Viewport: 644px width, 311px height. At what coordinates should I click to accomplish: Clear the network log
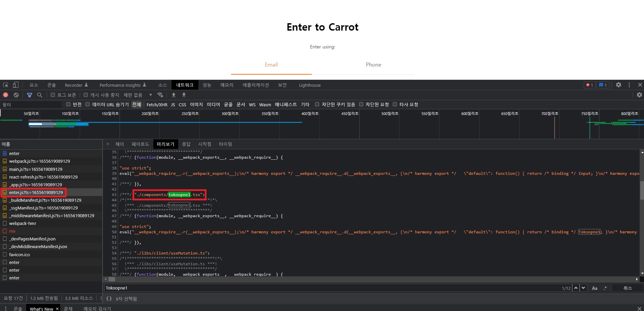[16, 95]
